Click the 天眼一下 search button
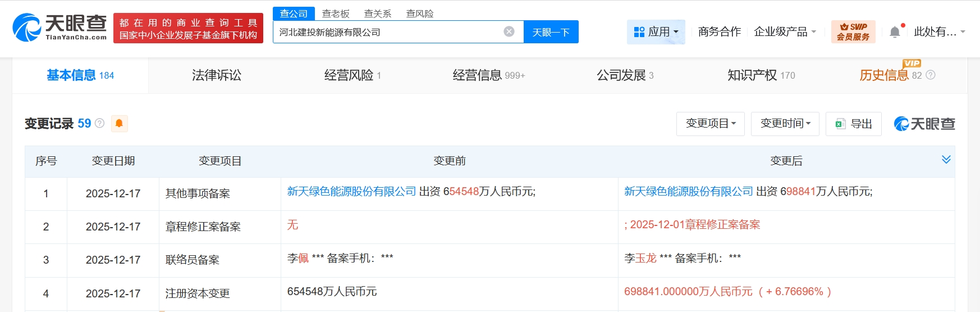 point(551,32)
